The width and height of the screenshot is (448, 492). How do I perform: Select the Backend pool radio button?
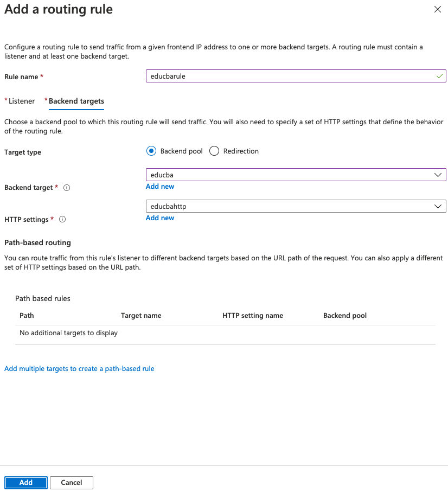tap(151, 151)
